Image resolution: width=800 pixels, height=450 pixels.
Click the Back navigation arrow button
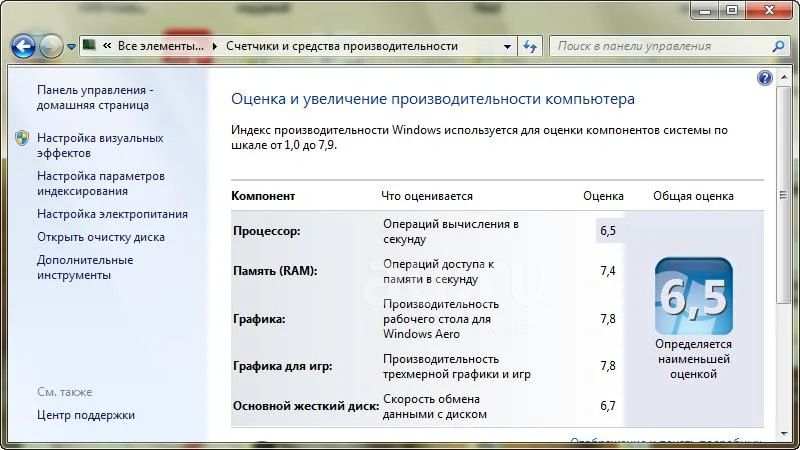pos(24,46)
